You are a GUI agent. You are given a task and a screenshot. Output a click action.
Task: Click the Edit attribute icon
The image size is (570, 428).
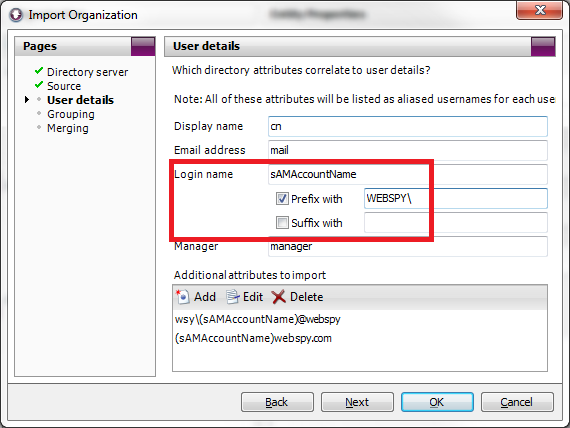click(x=233, y=297)
